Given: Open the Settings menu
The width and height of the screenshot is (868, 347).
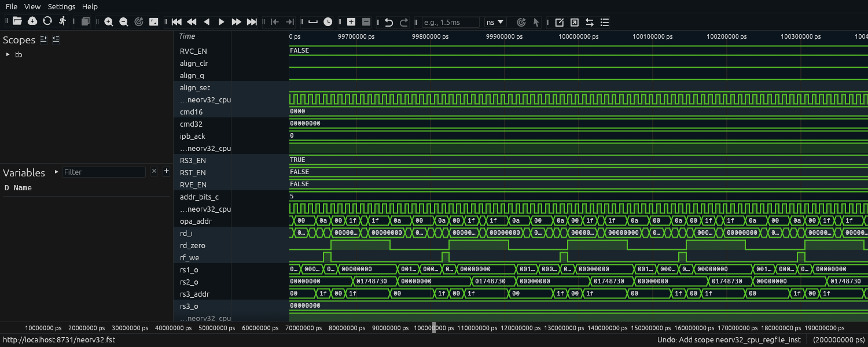Looking at the screenshot, I should 61,7.
